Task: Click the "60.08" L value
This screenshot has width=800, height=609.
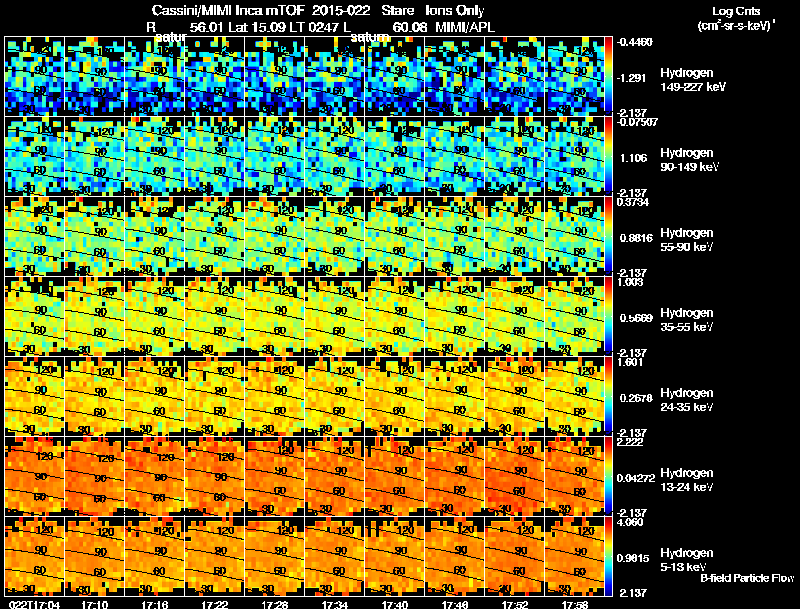Action: coord(410,27)
